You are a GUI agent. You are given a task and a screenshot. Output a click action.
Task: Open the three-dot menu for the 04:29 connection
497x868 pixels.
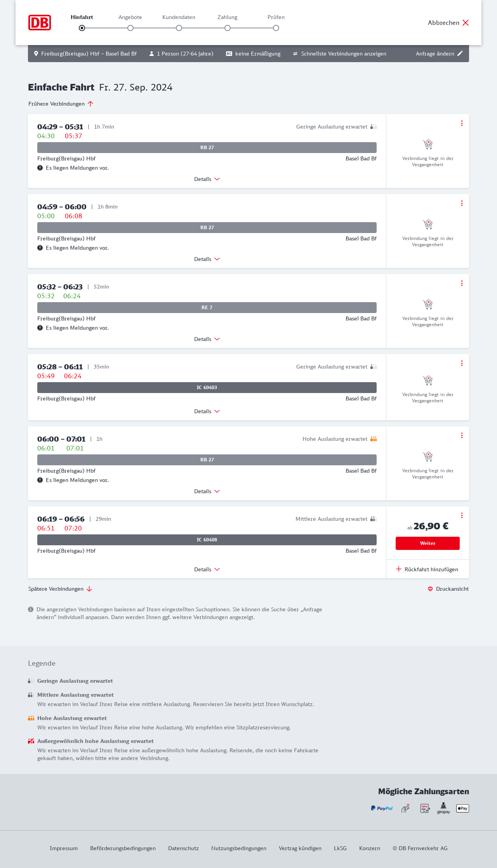pyautogui.click(x=462, y=123)
